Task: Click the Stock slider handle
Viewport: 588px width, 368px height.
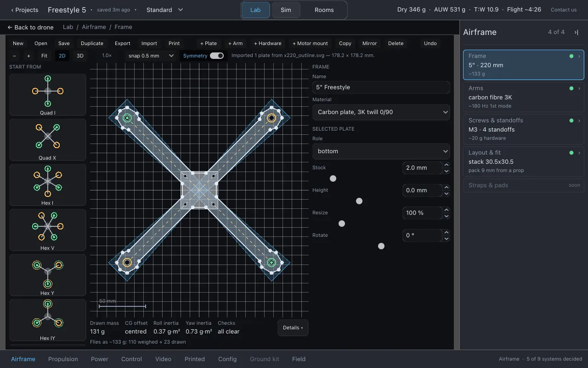Action: pyautogui.click(x=333, y=178)
